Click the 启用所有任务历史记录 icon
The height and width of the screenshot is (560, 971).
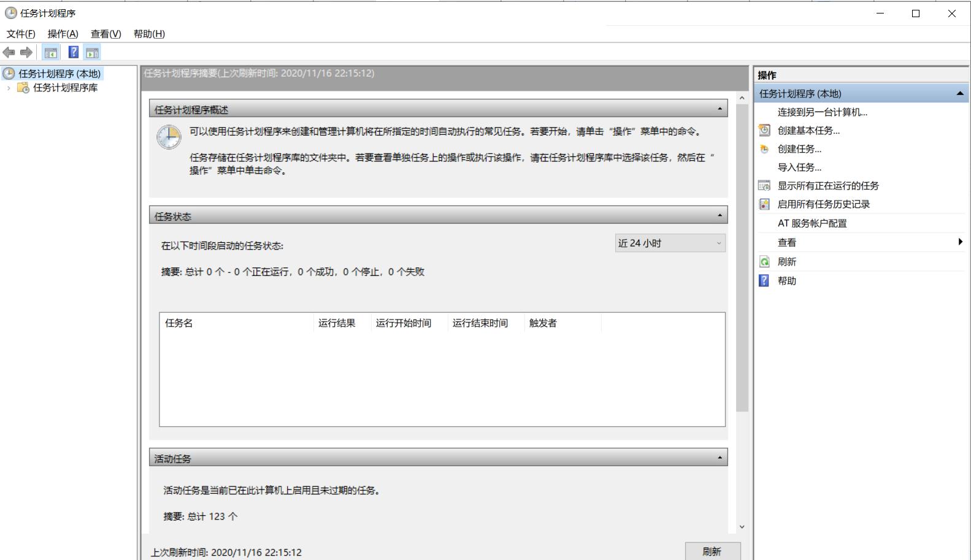tap(764, 204)
